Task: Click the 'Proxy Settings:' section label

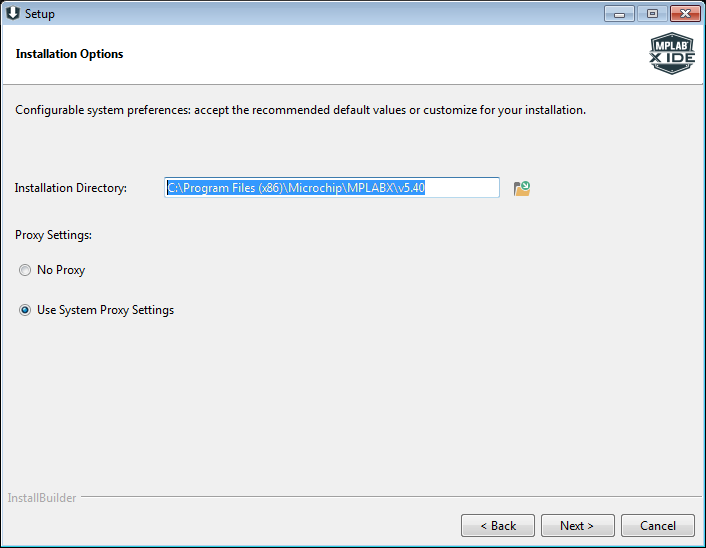Action: 54,235
